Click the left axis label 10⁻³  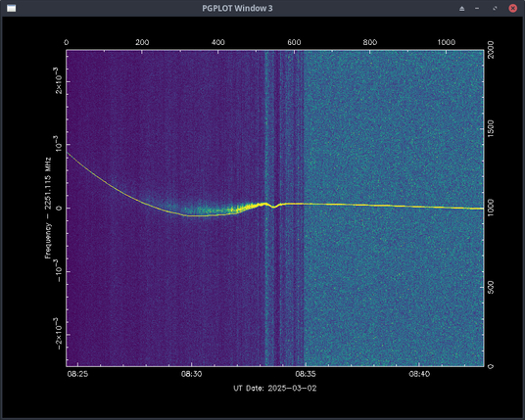click(58, 145)
